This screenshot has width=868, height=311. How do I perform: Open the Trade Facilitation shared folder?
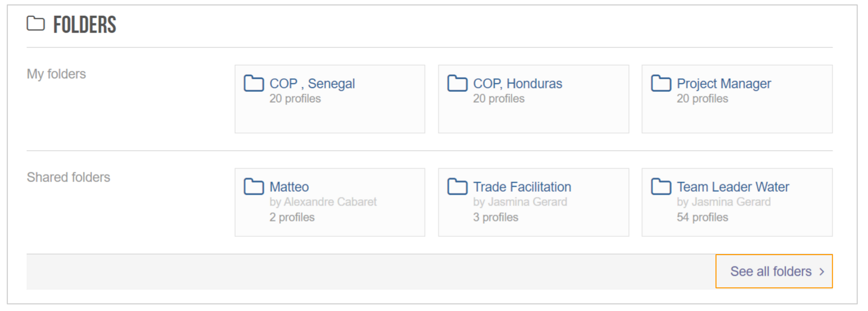pyautogui.click(x=522, y=187)
